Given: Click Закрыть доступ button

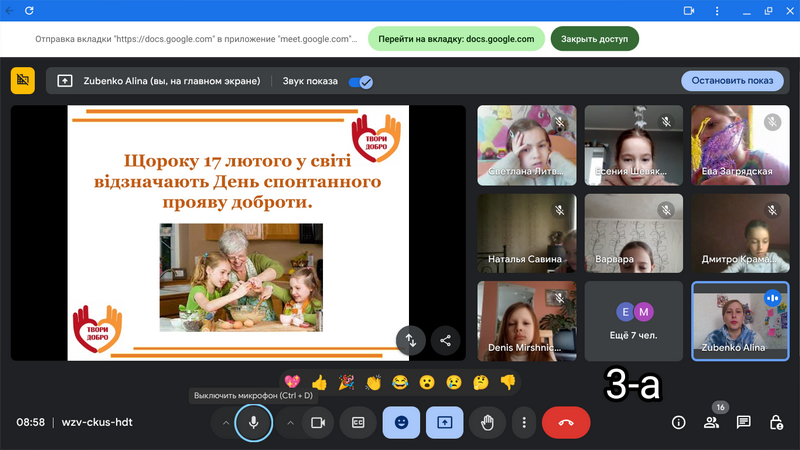Looking at the screenshot, I should pyautogui.click(x=594, y=39).
